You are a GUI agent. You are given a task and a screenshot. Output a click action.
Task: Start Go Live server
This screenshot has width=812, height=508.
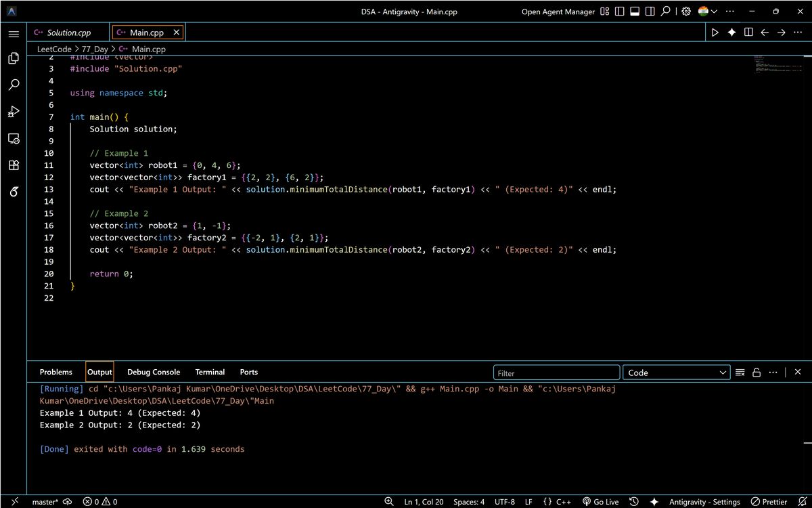pos(601,502)
